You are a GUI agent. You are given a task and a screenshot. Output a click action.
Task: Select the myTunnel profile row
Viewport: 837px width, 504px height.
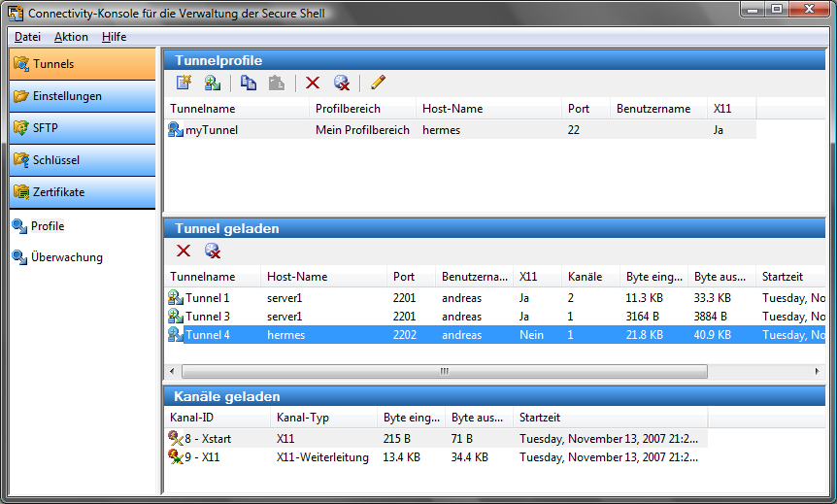tap(460, 130)
